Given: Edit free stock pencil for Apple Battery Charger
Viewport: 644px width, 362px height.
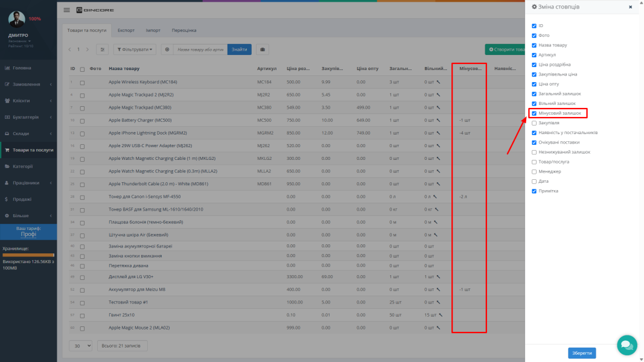Looking at the screenshot, I should [439, 120].
